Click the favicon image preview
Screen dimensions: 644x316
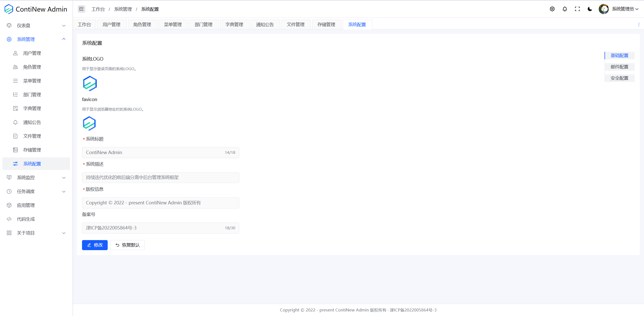89,123
